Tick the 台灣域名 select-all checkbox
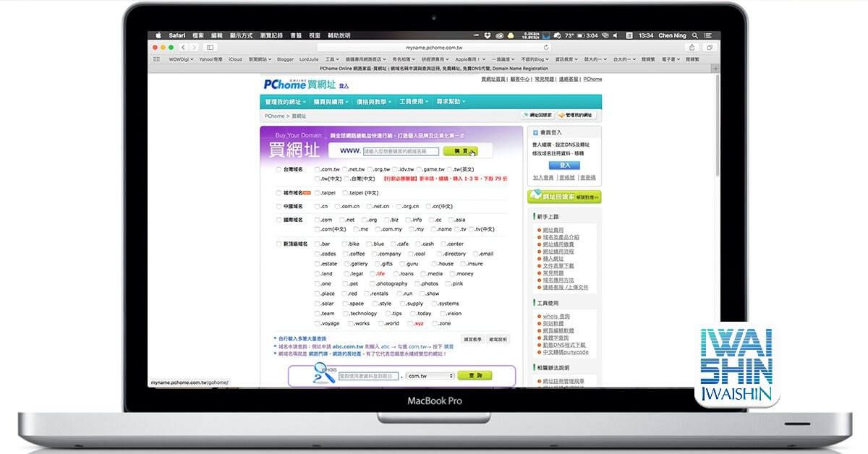This screenshot has width=868, height=454. click(x=279, y=169)
